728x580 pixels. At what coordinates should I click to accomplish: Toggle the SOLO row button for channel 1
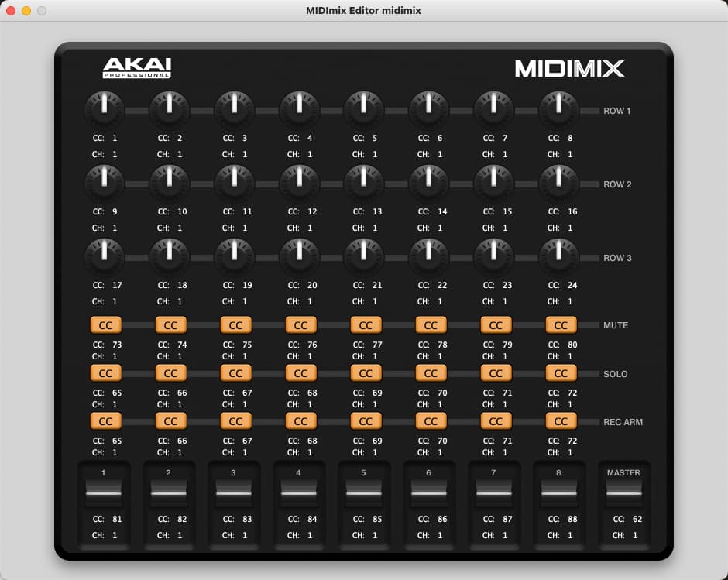(106, 373)
